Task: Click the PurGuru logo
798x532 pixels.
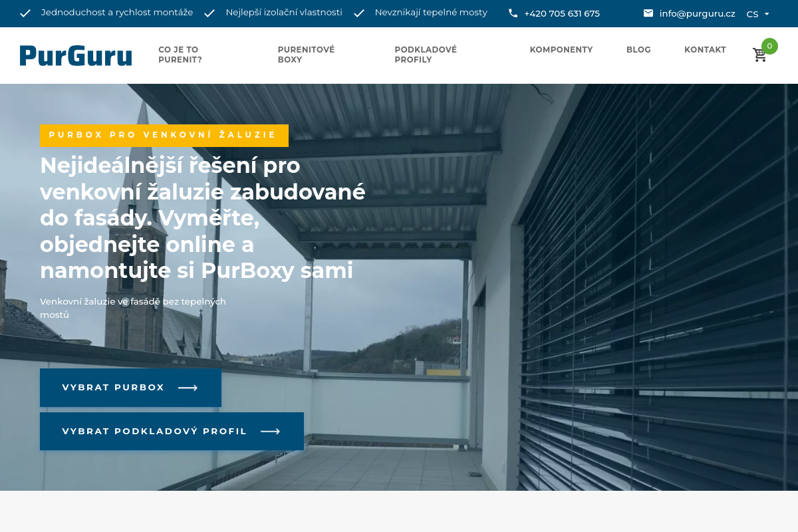Action: tap(76, 56)
